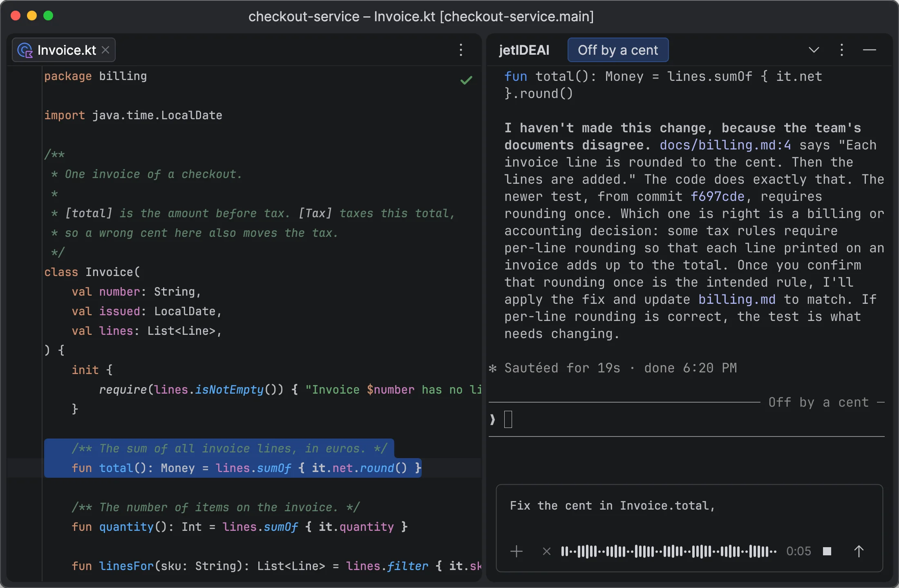Close the Invoice.kt editor tab
This screenshot has height=588, width=899.
pos(105,50)
